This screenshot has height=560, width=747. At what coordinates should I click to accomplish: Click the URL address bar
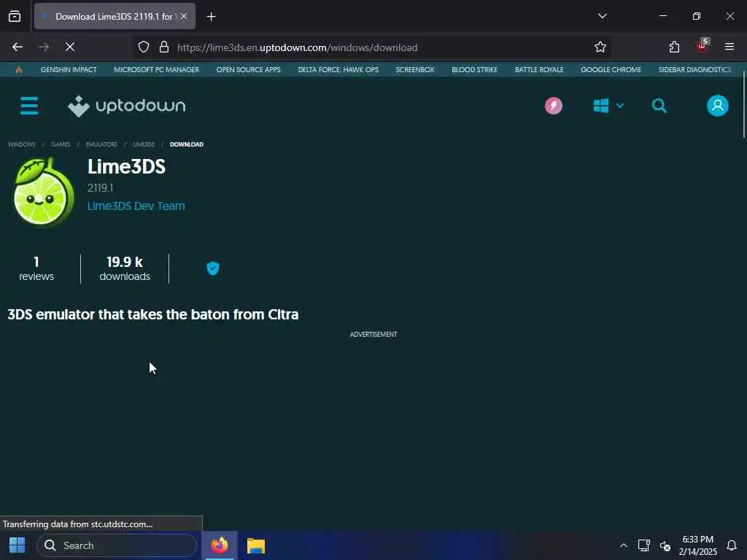tap(371, 47)
